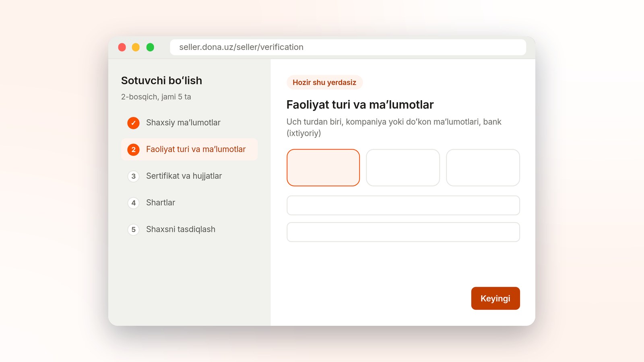Image resolution: width=644 pixels, height=362 pixels.
Task: Focus the upper wide input field
Action: point(403,206)
